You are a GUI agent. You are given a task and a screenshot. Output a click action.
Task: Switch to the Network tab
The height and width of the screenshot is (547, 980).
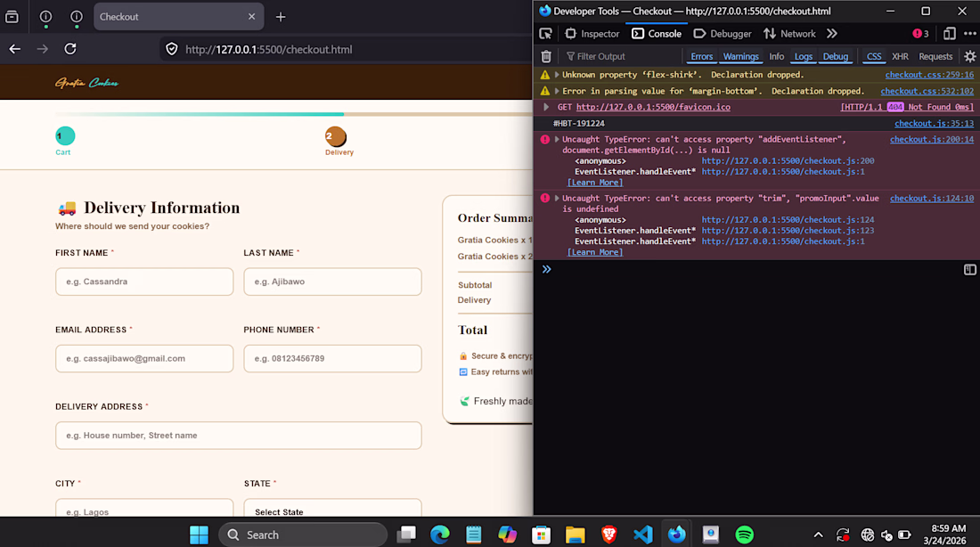click(x=789, y=34)
